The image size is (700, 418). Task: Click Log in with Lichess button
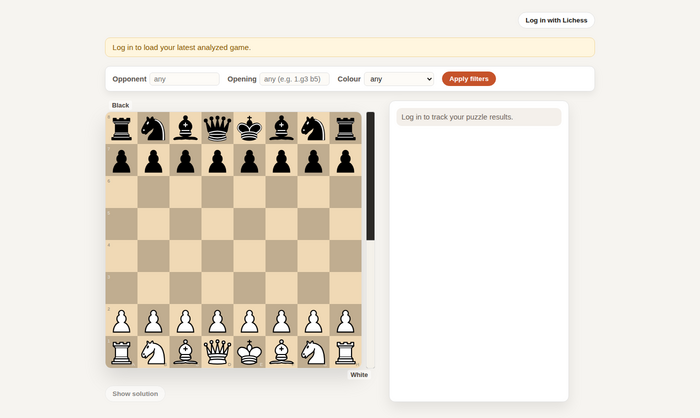coord(556,20)
